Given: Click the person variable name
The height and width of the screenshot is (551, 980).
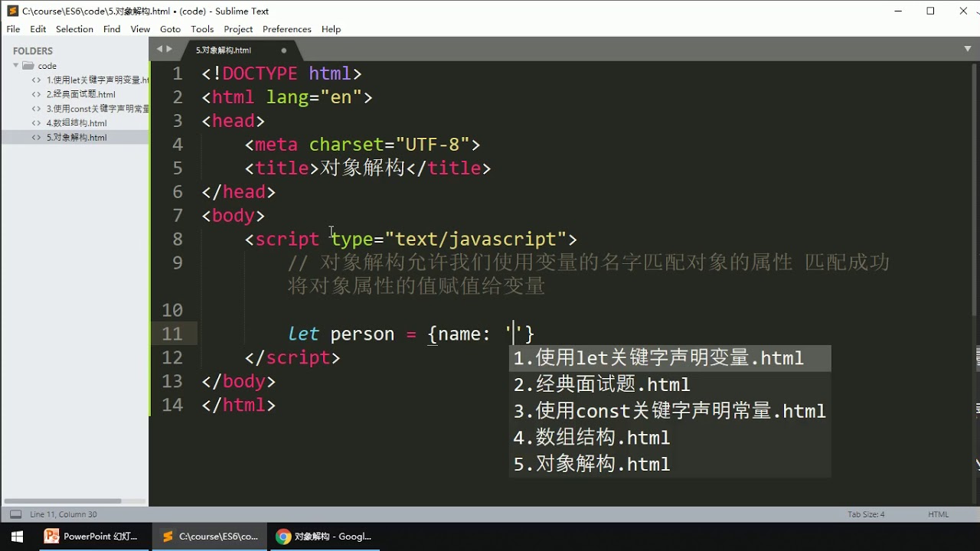Looking at the screenshot, I should 362,334.
